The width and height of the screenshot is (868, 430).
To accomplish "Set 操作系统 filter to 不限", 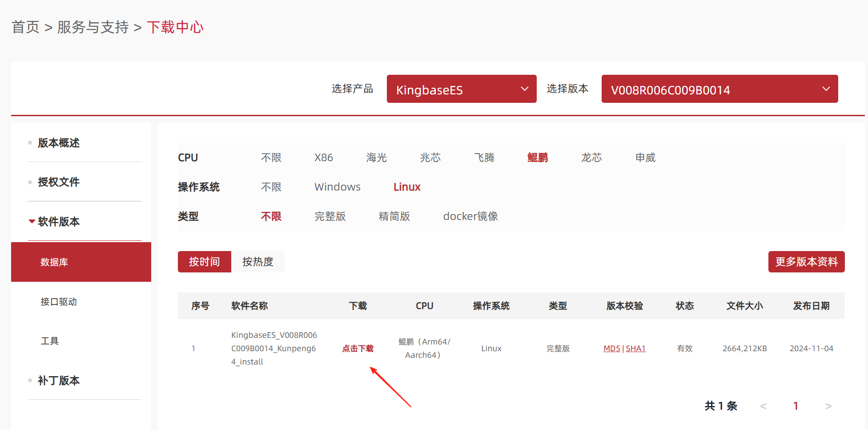I will coord(271,187).
